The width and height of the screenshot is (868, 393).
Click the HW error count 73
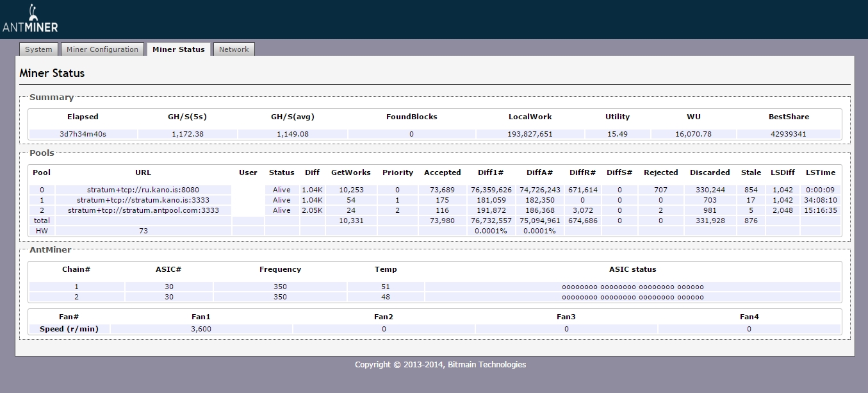143,231
